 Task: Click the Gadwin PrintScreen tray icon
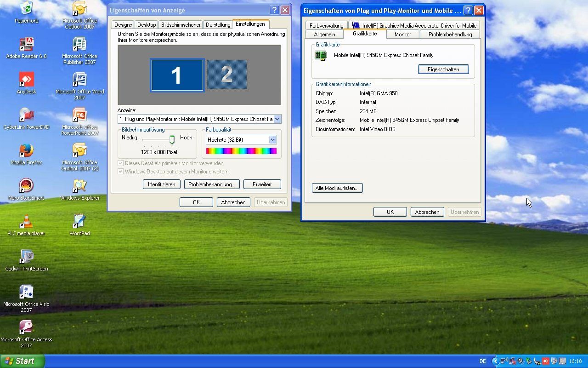(554, 361)
